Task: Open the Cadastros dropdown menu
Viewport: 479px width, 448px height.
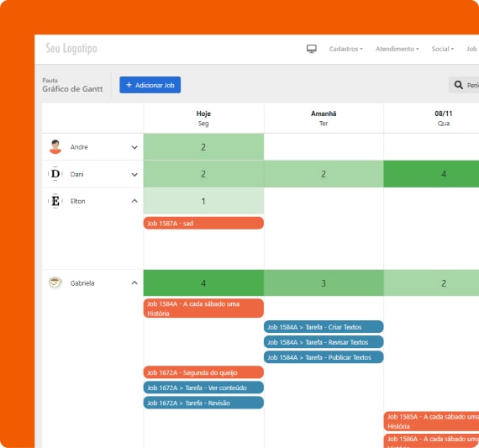Action: pos(346,49)
